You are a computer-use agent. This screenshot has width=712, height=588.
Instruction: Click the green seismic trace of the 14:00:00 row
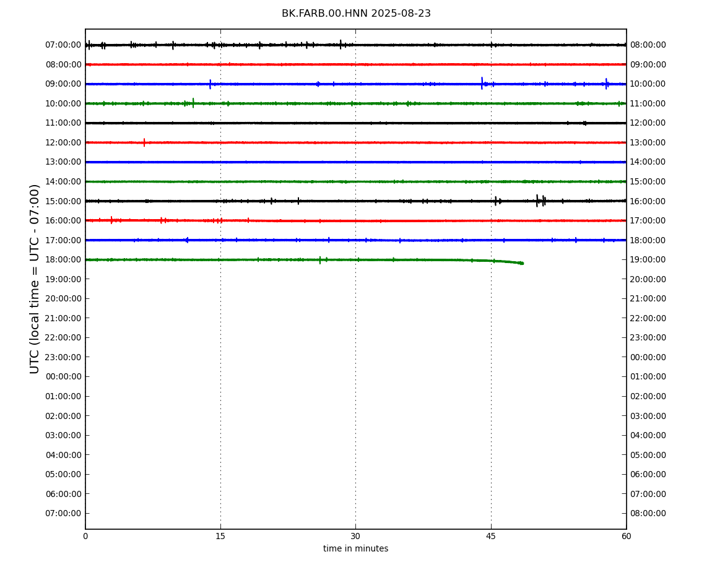[355, 181]
